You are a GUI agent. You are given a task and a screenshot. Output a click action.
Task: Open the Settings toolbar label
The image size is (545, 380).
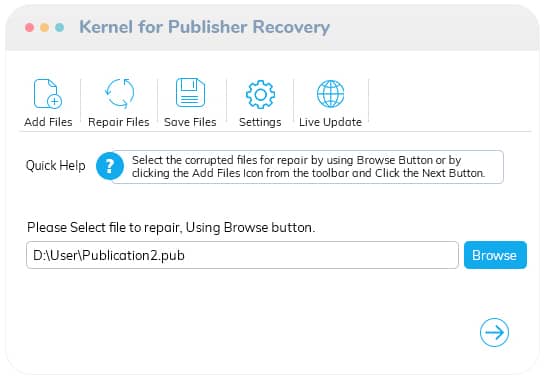(260, 122)
